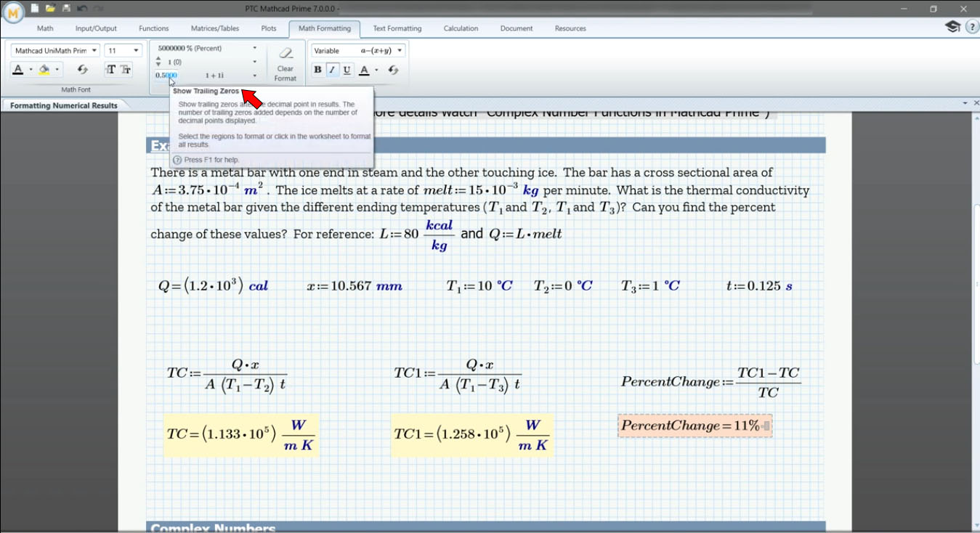The height and width of the screenshot is (533, 980).
Task: Click the Open file folder icon
Action: point(50,8)
